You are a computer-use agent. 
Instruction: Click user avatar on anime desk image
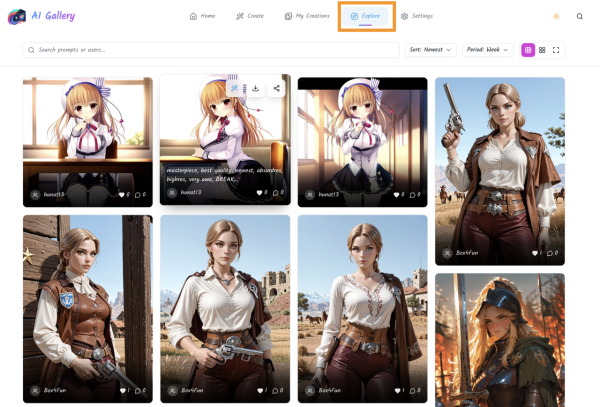pos(35,195)
